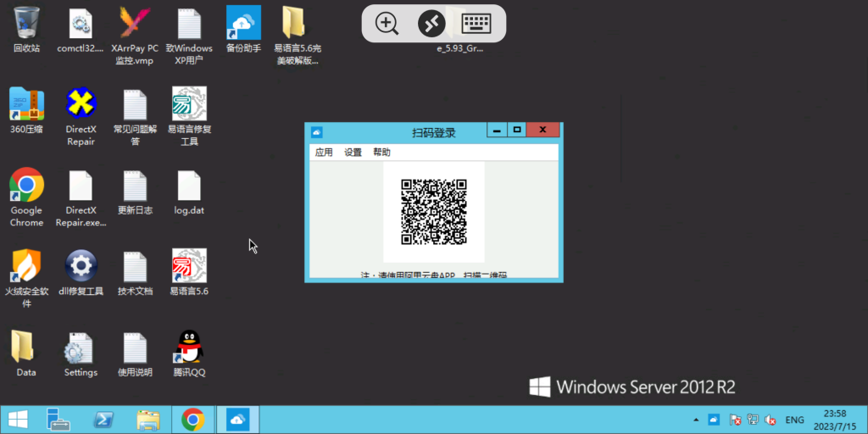This screenshot has width=868, height=434.
Task: Open the 帮助 menu in 扫码登录 window
Action: [x=381, y=153]
